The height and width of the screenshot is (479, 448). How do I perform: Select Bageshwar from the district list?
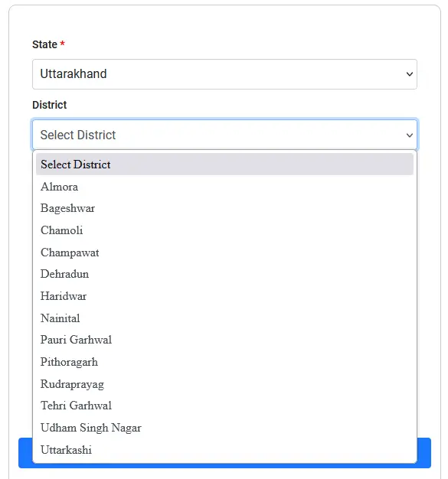pyautogui.click(x=224, y=208)
